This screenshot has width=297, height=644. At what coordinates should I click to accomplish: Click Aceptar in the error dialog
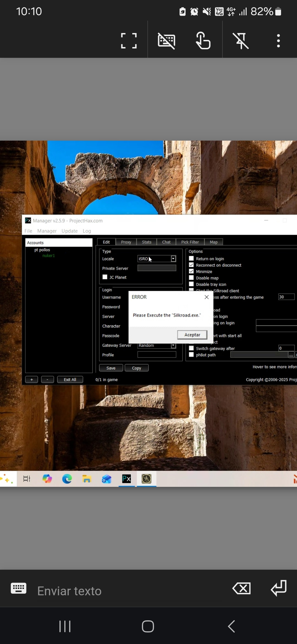pos(192,335)
